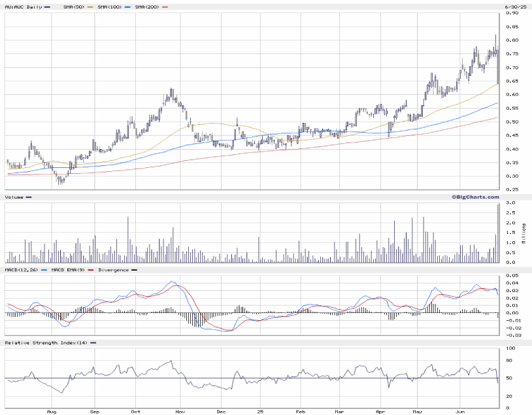Click the Jun label on time axis
Image resolution: width=532 pixels, height=415 pixels.
(461, 412)
